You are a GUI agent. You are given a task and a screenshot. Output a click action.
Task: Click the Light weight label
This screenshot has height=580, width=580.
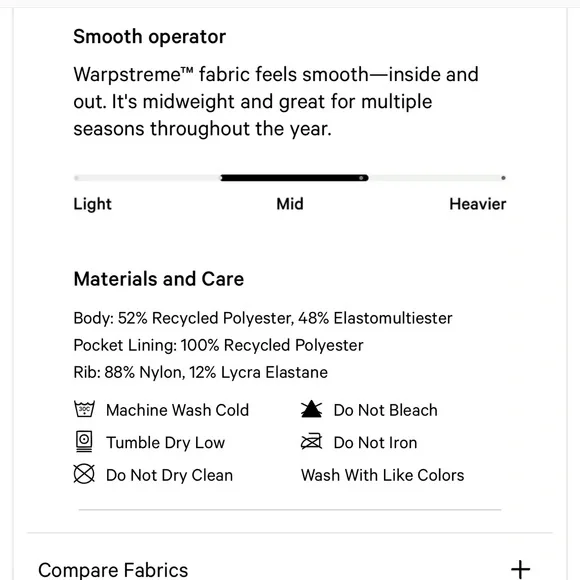click(x=92, y=204)
